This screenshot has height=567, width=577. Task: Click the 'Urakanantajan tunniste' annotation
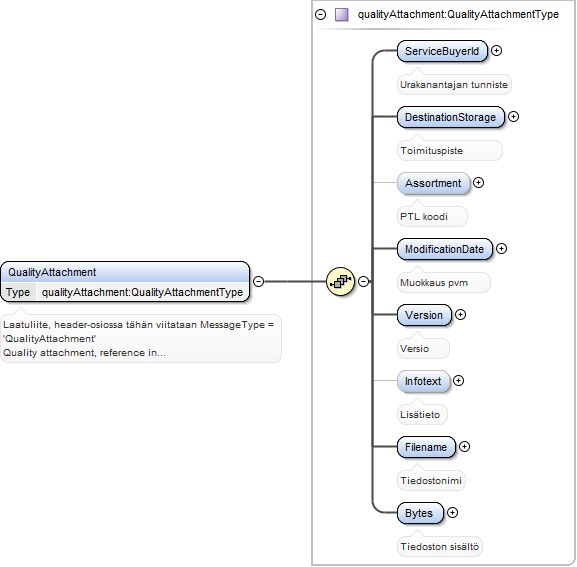pos(454,85)
